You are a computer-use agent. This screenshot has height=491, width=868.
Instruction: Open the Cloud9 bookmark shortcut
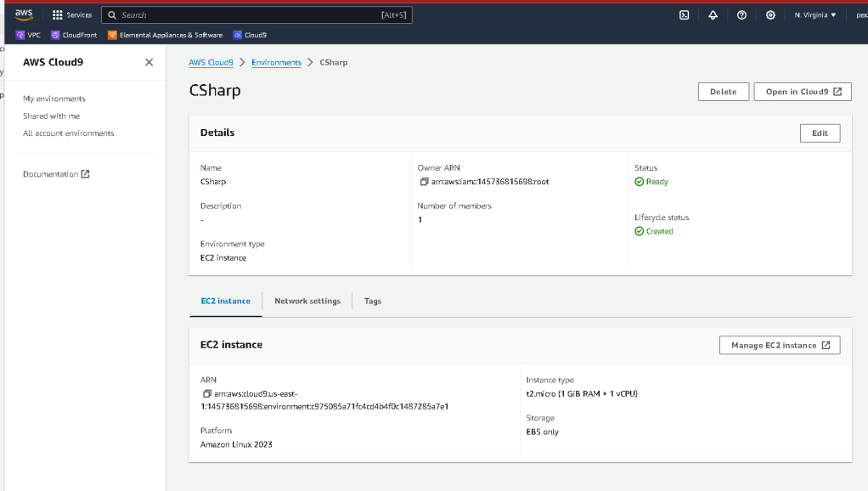click(250, 35)
